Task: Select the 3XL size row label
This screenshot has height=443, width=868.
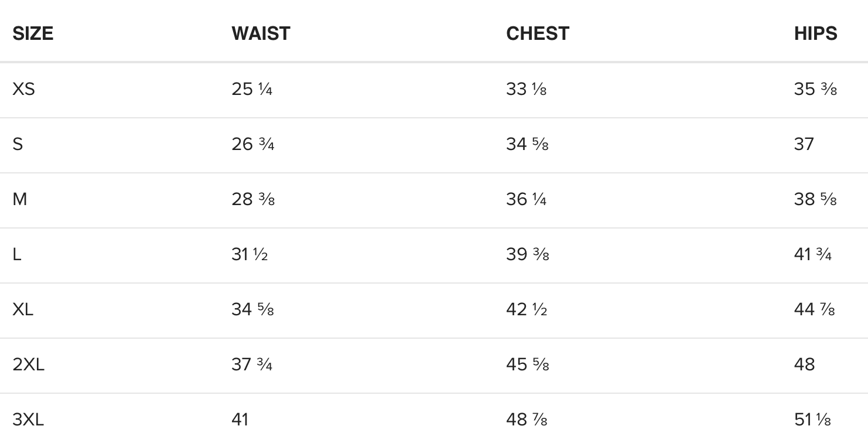Action: pyautogui.click(x=28, y=420)
